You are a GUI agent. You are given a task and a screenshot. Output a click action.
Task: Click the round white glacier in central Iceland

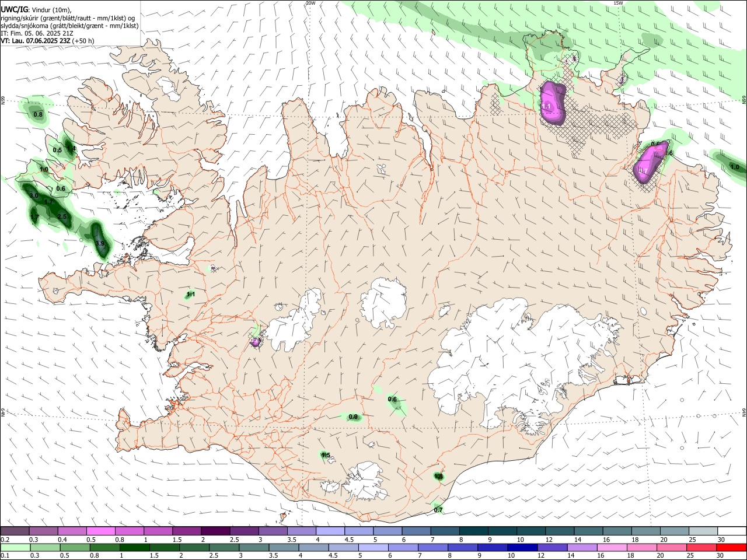(383, 303)
